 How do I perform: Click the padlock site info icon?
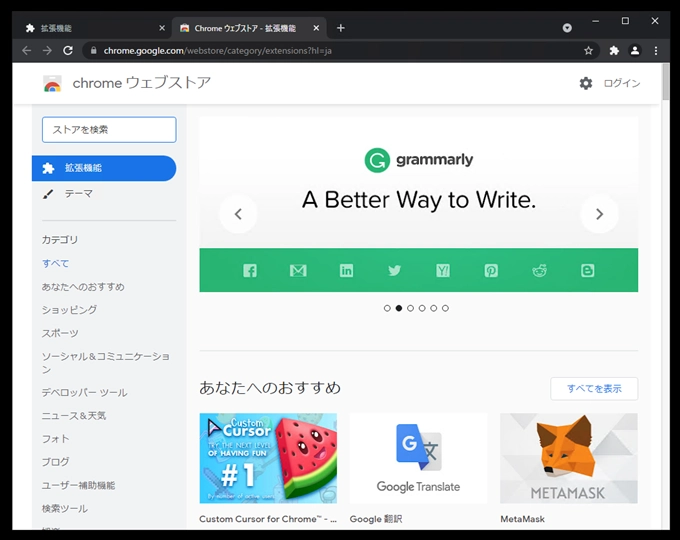pos(93,51)
